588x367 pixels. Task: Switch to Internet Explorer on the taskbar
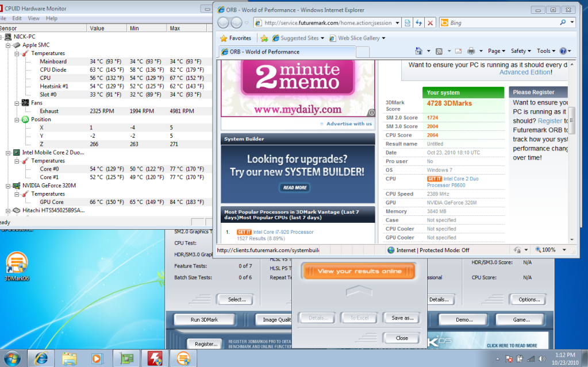(41, 359)
